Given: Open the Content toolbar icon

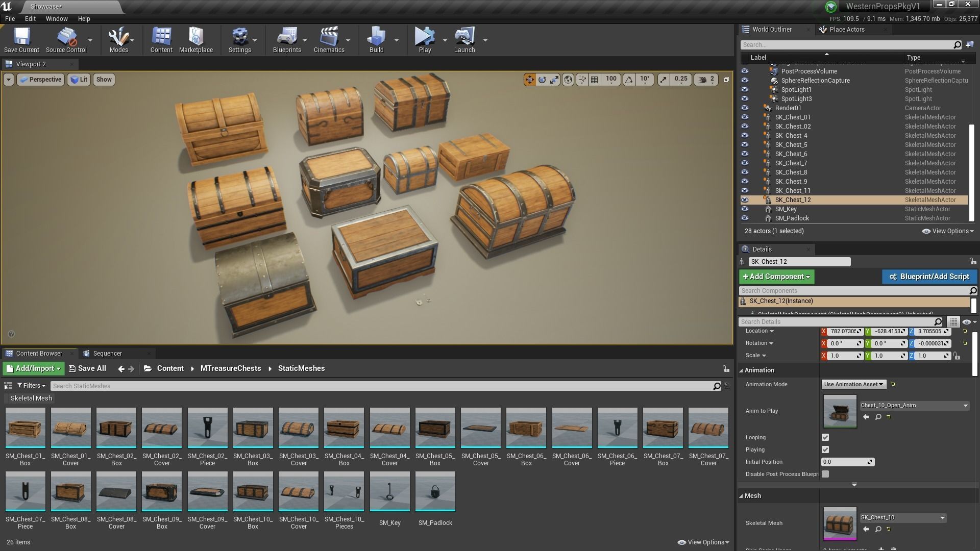Looking at the screenshot, I should pyautogui.click(x=161, y=40).
